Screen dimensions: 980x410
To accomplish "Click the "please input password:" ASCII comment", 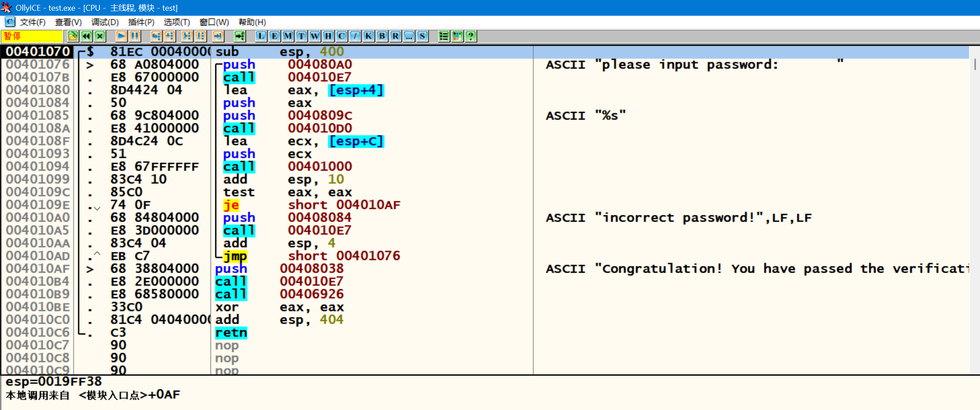I will coord(695,64).
